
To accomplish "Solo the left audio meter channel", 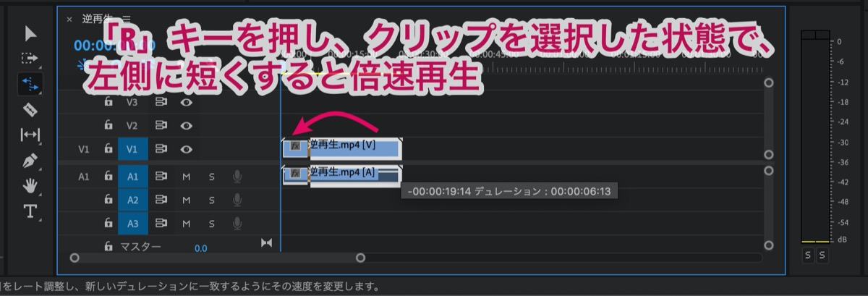I will (x=809, y=255).
